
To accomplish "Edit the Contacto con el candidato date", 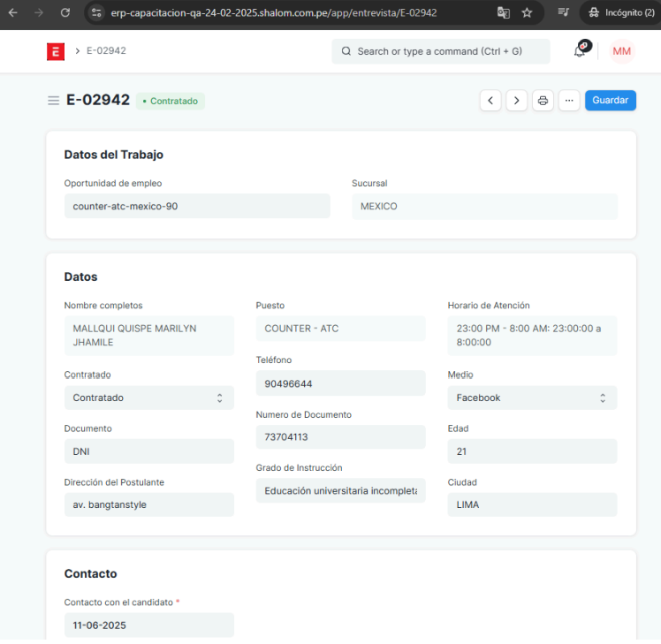I will (148, 625).
